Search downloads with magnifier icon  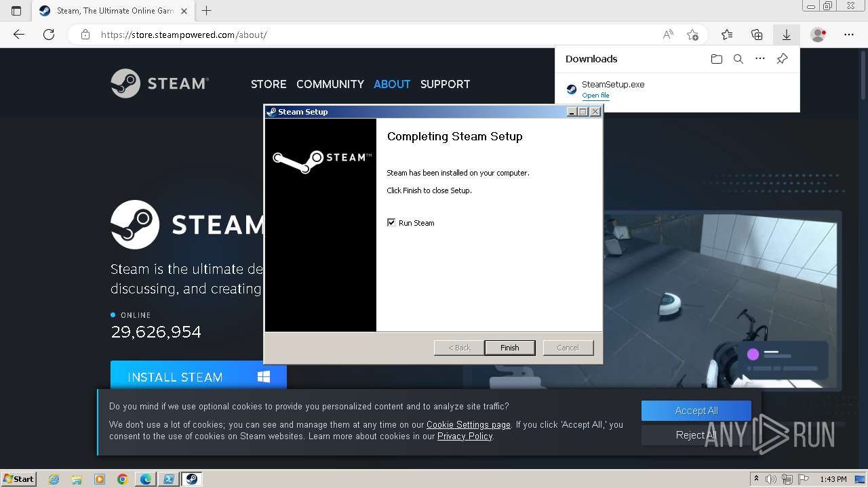738,59
